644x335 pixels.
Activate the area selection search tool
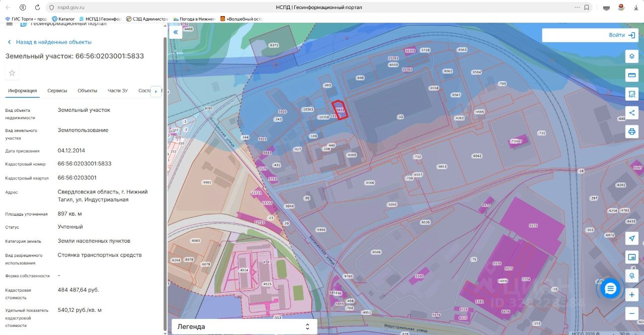tap(631, 94)
